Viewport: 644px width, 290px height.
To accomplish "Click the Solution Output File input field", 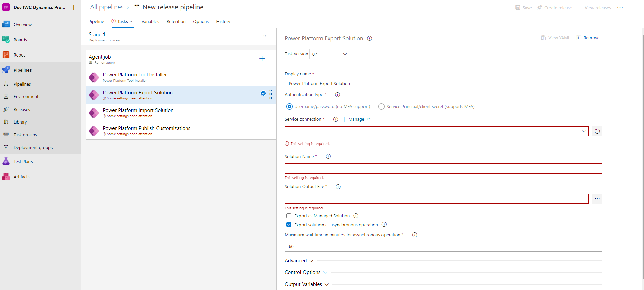I will (x=437, y=199).
